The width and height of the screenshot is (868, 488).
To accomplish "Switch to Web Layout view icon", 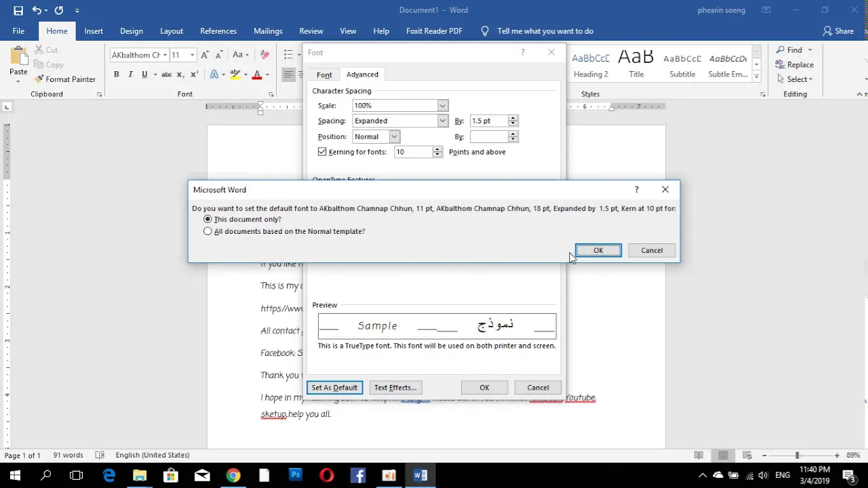I will tap(747, 455).
